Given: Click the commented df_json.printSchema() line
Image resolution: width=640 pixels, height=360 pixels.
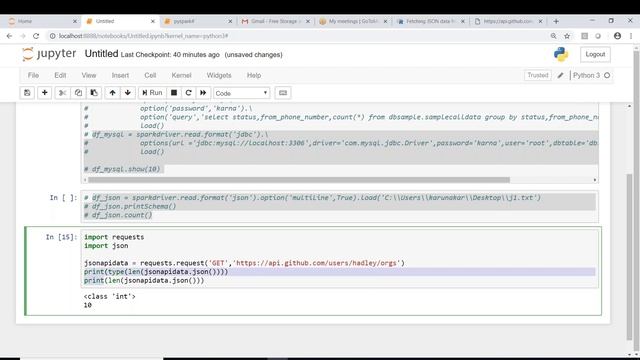Looking at the screenshot, I should tap(130, 206).
